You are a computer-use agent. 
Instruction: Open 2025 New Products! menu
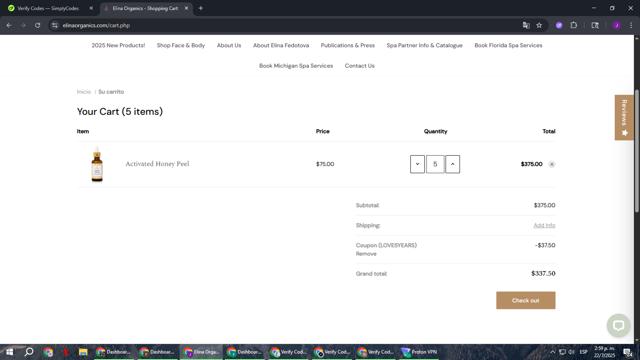click(118, 45)
